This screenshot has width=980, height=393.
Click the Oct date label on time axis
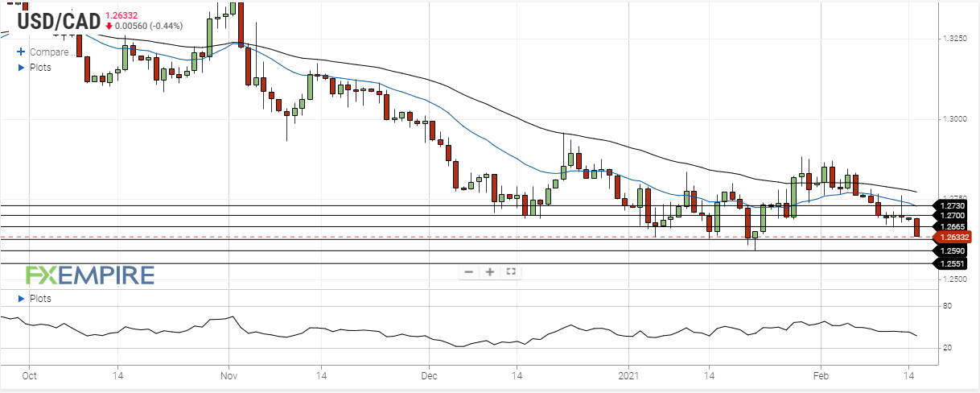pos(30,375)
